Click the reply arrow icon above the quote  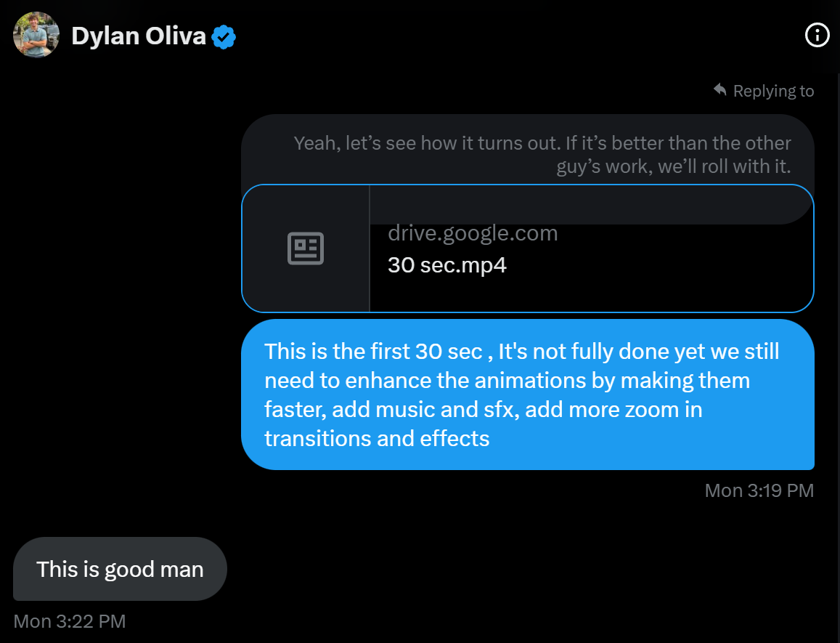point(720,89)
